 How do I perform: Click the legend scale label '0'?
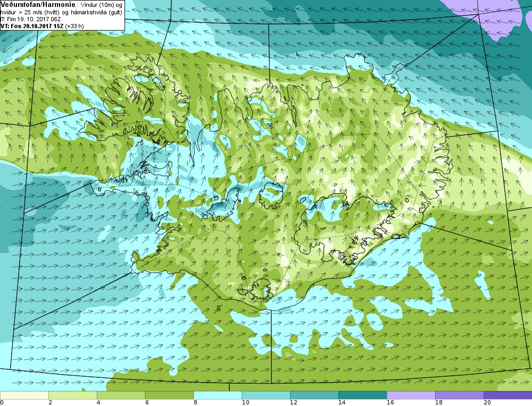(2, 403)
